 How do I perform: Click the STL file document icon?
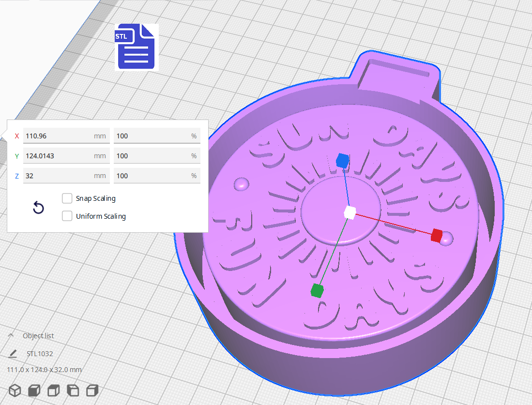(136, 47)
